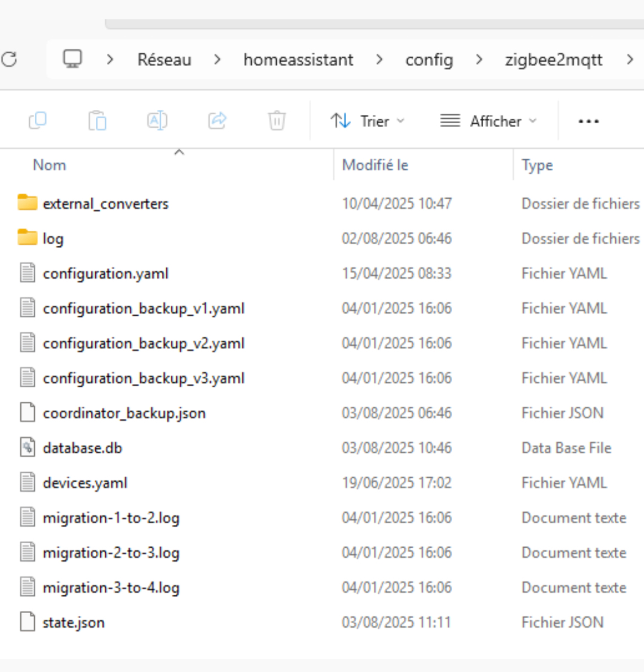
Task: Click date 19/06/2025 17:02
Action: pyautogui.click(x=397, y=483)
